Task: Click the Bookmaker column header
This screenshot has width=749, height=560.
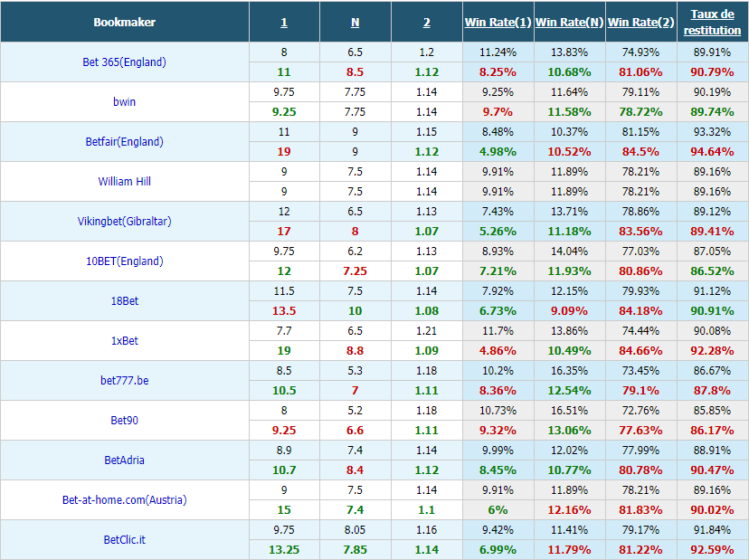Action: 124,22
